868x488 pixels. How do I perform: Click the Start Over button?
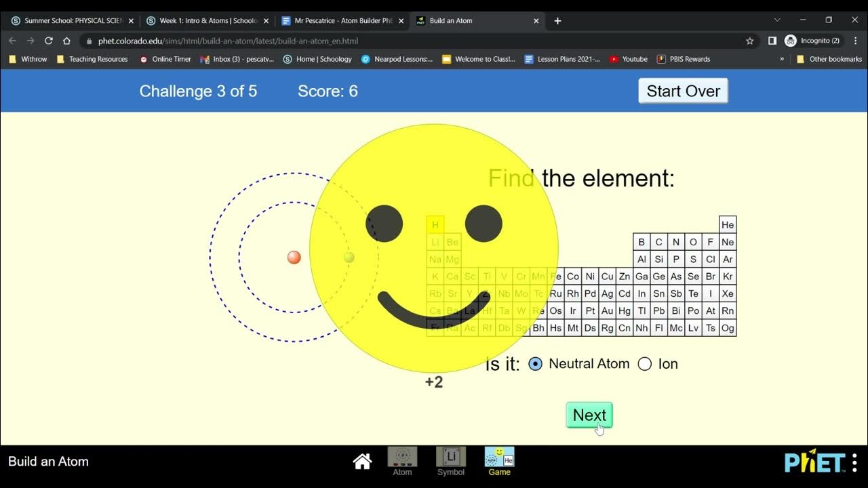(683, 91)
